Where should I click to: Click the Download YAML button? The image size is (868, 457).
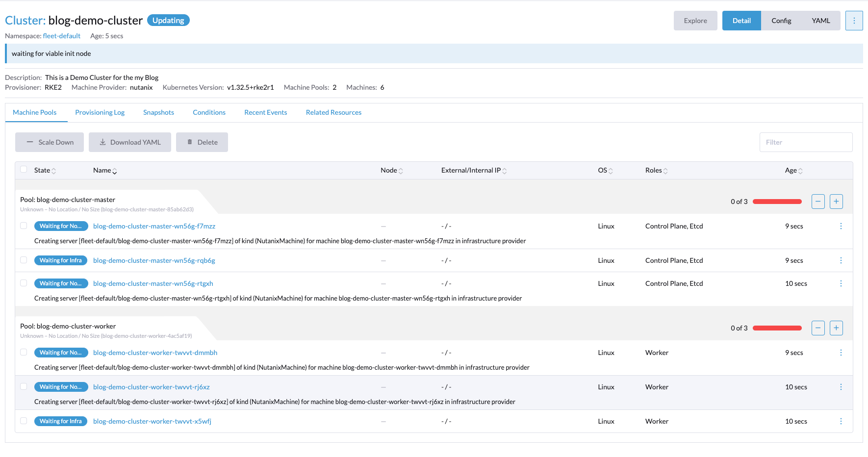[130, 142]
